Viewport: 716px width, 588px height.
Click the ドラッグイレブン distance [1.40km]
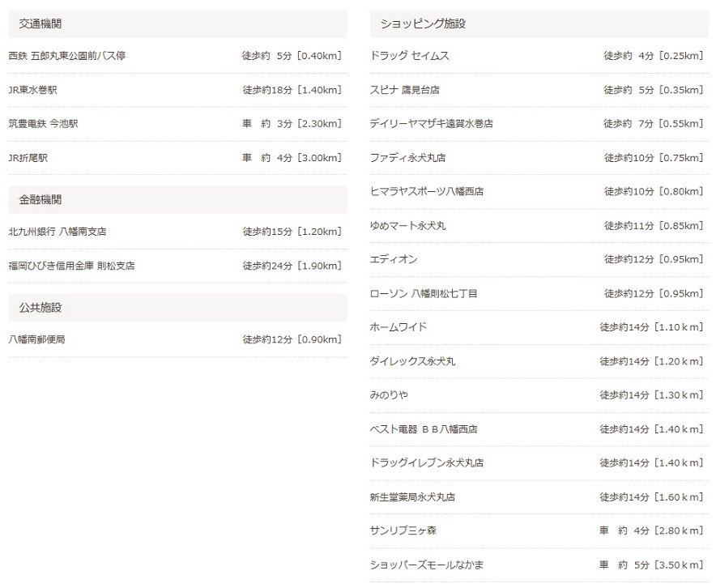pyautogui.click(x=651, y=463)
